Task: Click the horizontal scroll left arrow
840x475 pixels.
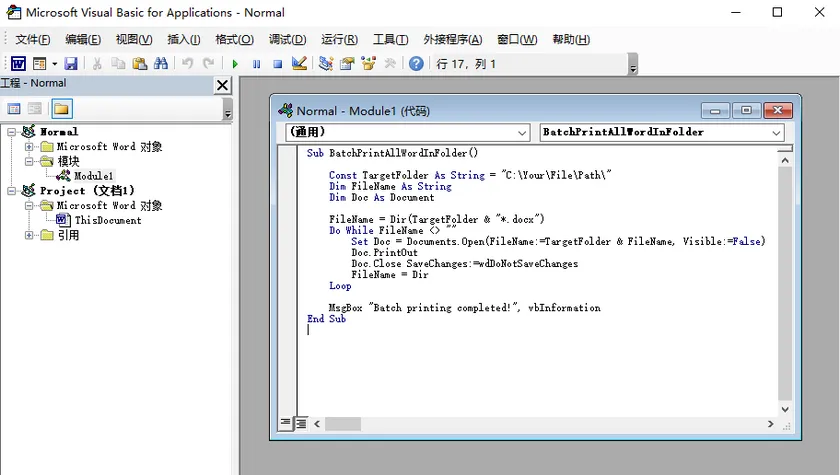Action: (x=317, y=424)
